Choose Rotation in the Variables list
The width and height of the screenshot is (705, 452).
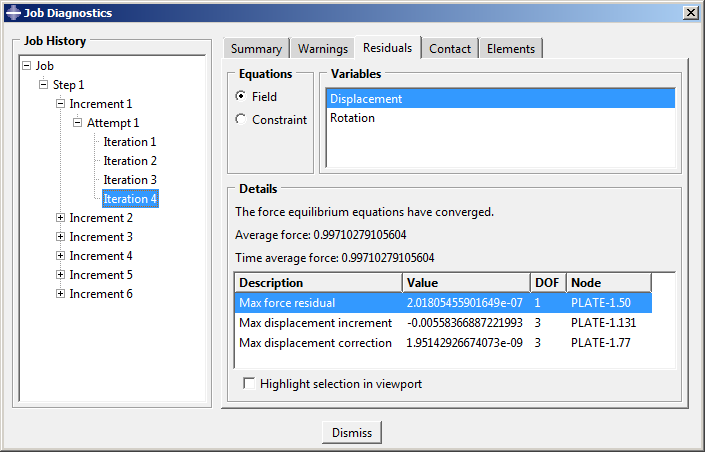coord(353,118)
